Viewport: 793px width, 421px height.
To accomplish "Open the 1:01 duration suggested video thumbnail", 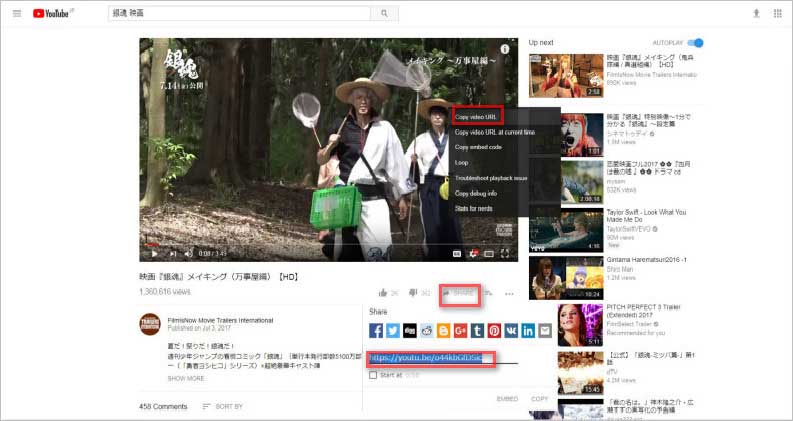I will 580,135.
